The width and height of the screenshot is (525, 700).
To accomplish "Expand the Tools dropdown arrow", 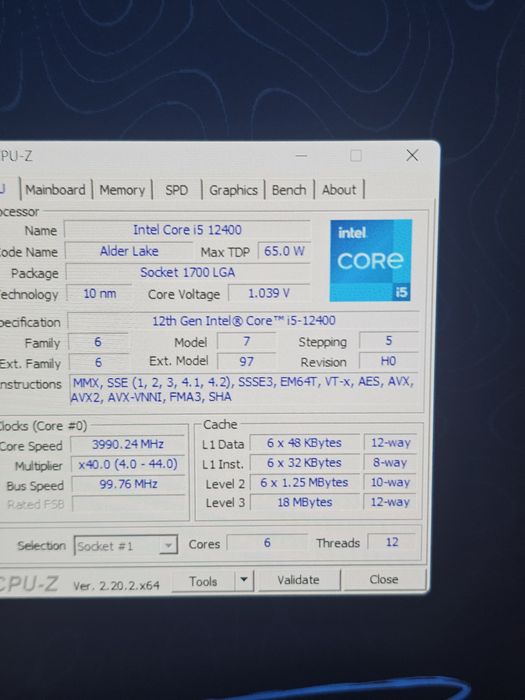I will [x=244, y=580].
